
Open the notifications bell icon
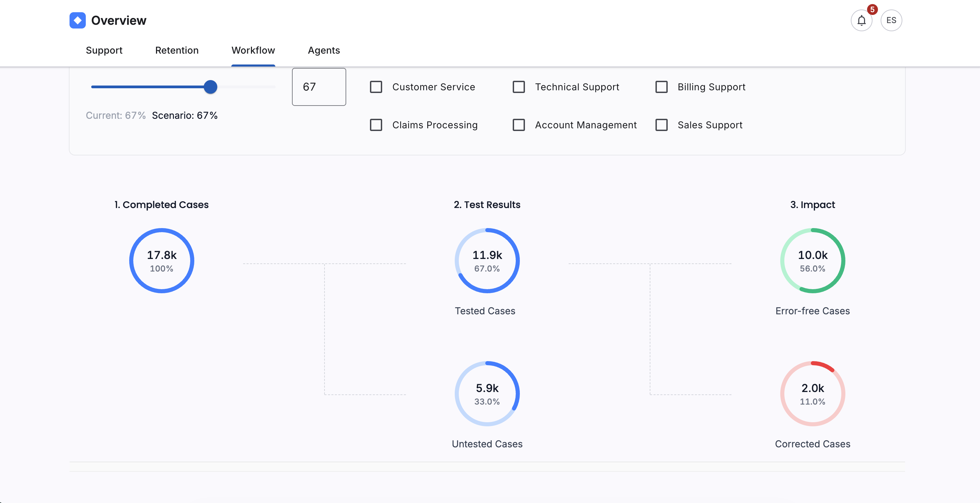pyautogui.click(x=861, y=21)
